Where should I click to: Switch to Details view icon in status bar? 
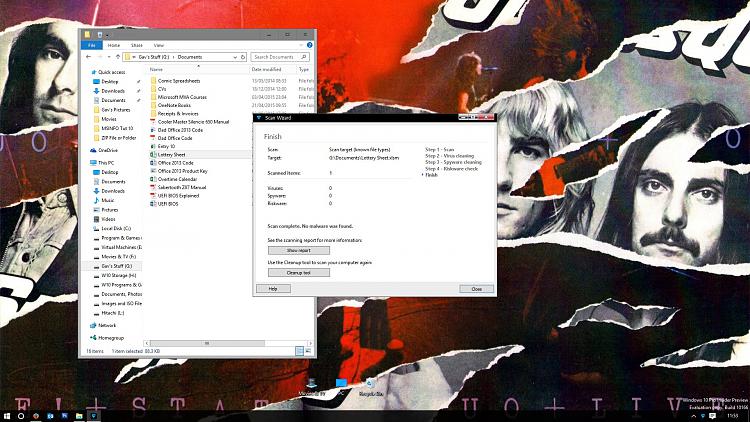pyautogui.click(x=299, y=351)
